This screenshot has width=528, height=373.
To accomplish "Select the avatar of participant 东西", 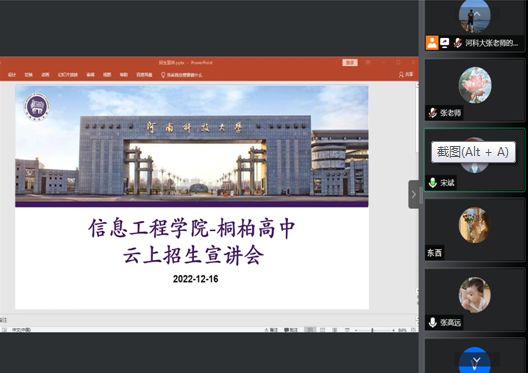I will (x=474, y=225).
